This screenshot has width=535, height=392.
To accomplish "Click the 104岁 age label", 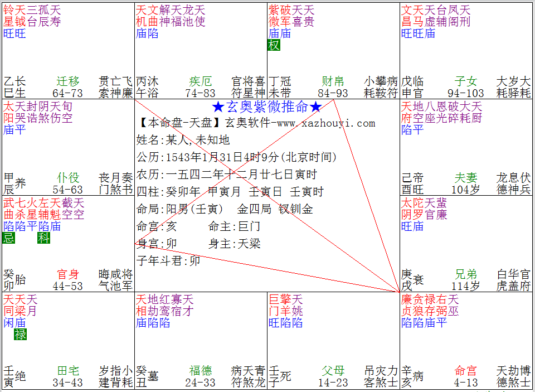I will 465,189.
